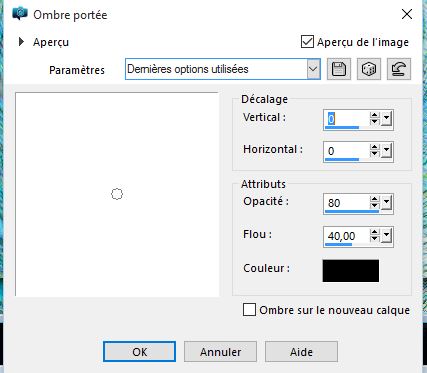
Task: Click the PaintShop Pro dialog title icon
Action: pos(20,14)
